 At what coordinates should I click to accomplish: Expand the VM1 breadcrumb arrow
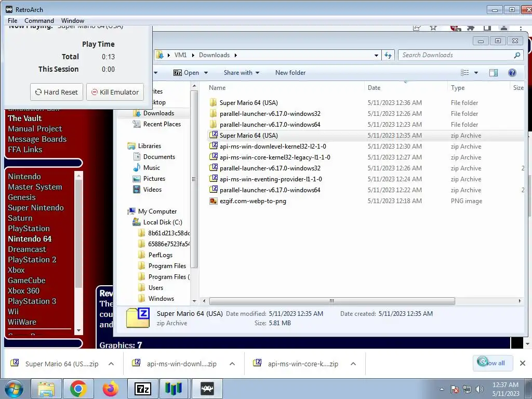point(193,55)
